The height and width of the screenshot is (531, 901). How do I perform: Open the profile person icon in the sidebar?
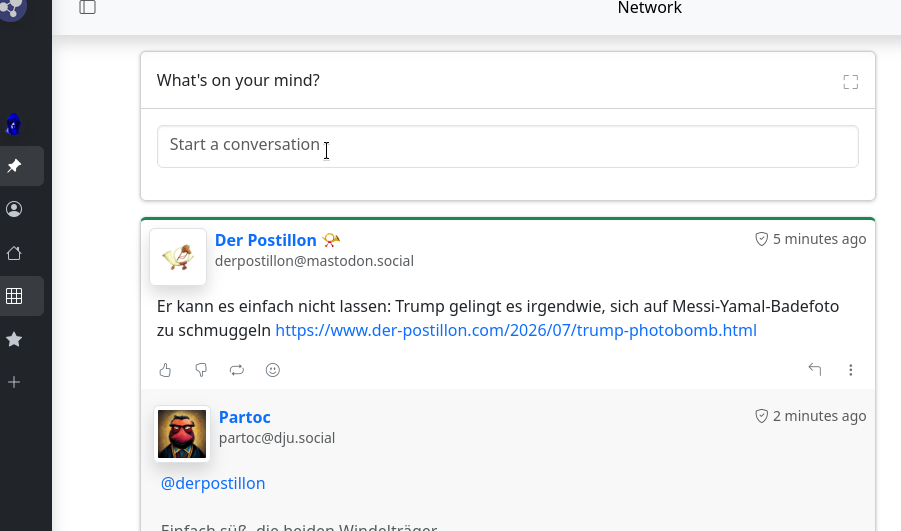click(14, 209)
